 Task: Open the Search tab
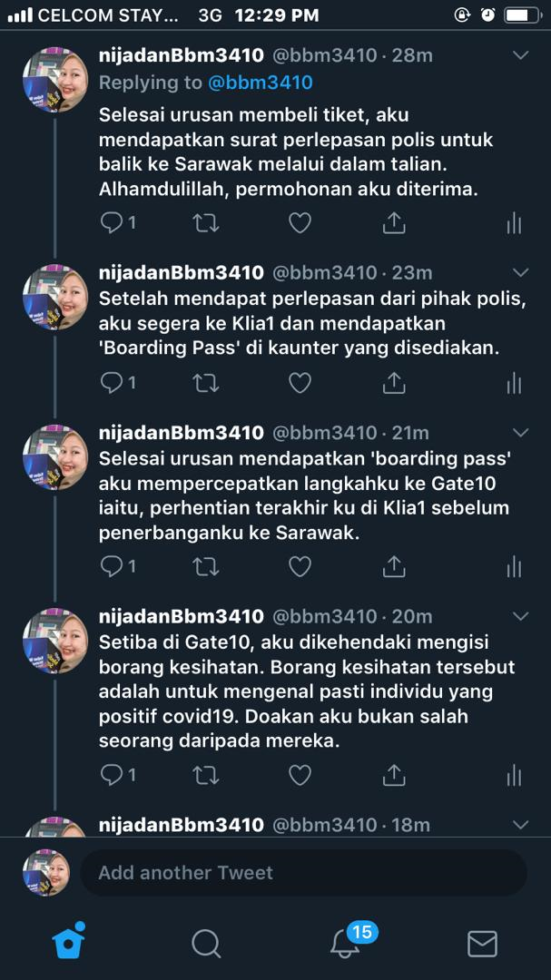point(206,943)
